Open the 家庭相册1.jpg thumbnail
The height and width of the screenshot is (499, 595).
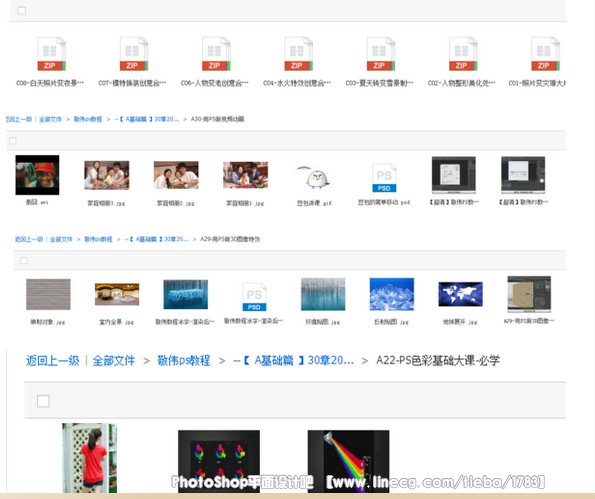(246, 175)
